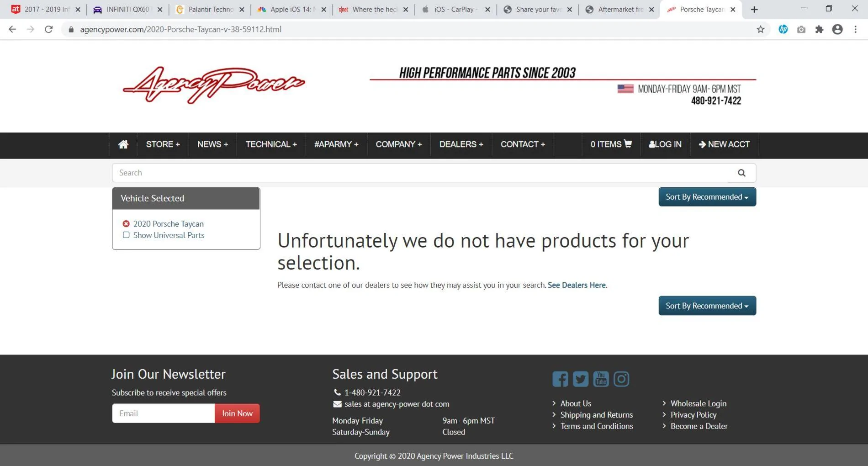
Task: Close the INFINITI QX60 tab
Action: pyautogui.click(x=160, y=9)
